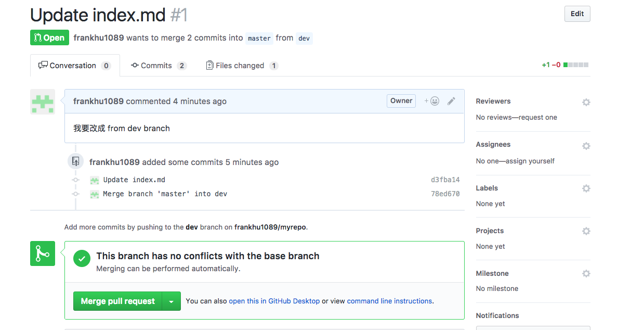Click 'This branch has no conflicts' heading
644x330 pixels.
[208, 256]
